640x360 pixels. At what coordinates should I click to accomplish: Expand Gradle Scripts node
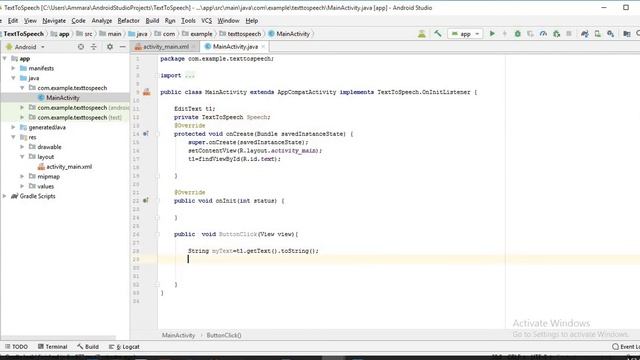pyautogui.click(x=5, y=196)
